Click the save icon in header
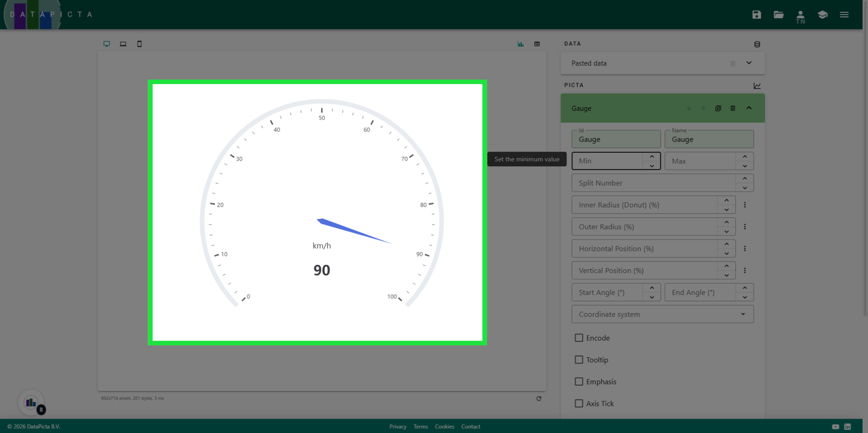 point(756,14)
